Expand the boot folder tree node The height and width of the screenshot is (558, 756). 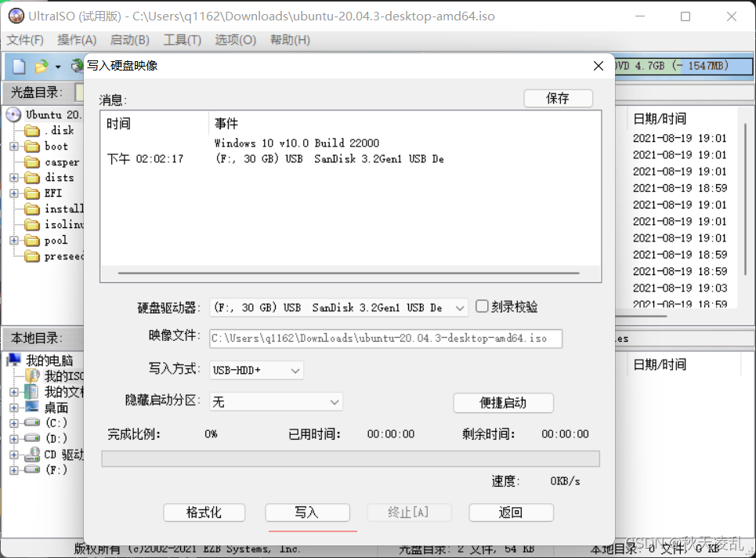(14, 146)
